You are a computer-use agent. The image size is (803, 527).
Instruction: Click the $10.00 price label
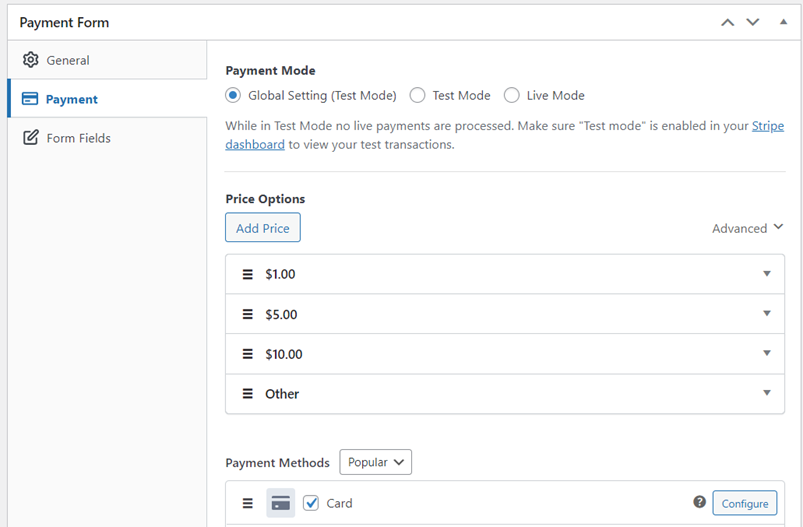[284, 354]
